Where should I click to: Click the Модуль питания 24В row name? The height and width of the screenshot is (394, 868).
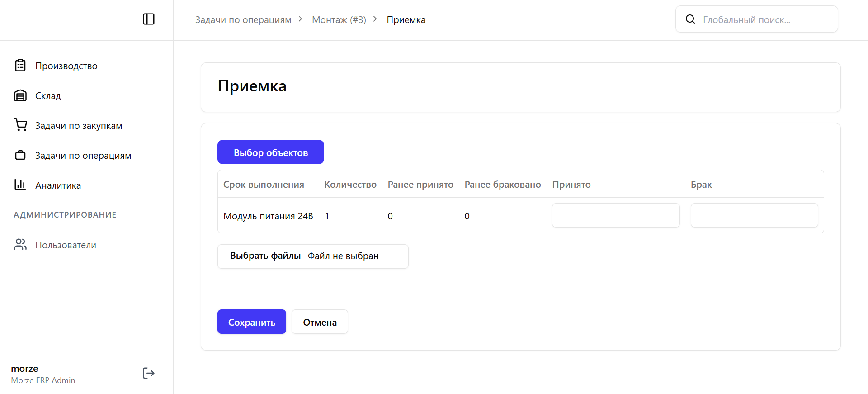pyautogui.click(x=268, y=216)
